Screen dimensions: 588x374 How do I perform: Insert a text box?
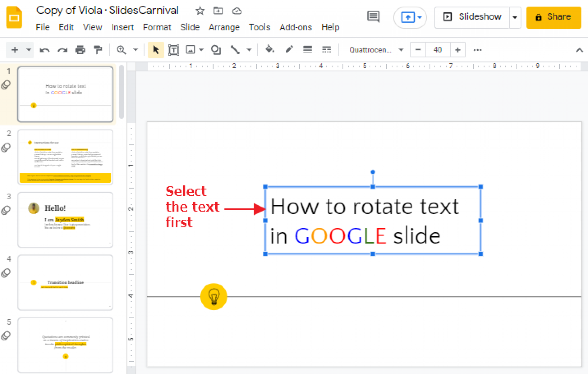click(173, 50)
